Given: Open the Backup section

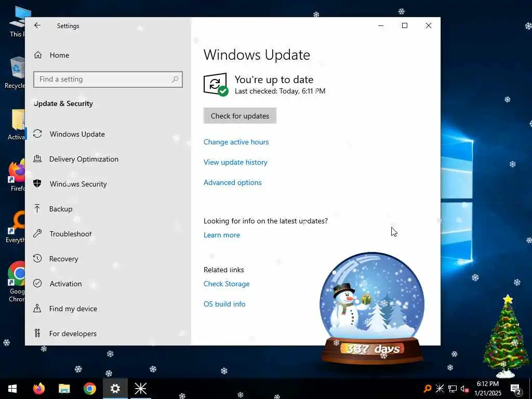Looking at the screenshot, I should click(x=61, y=209).
